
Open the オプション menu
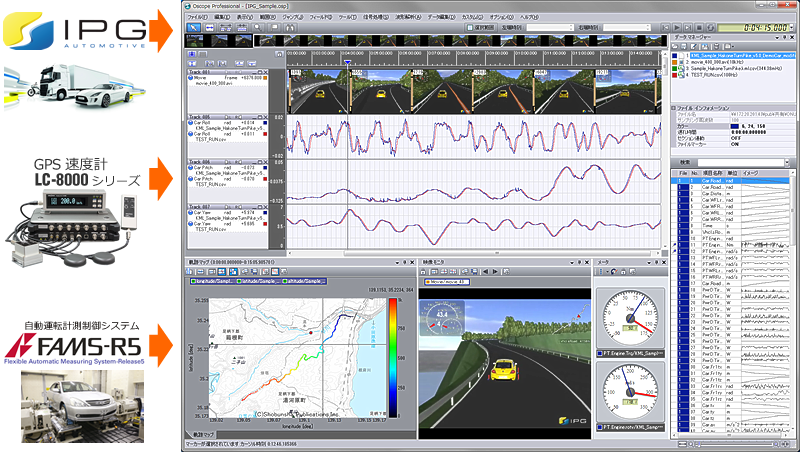click(x=502, y=17)
